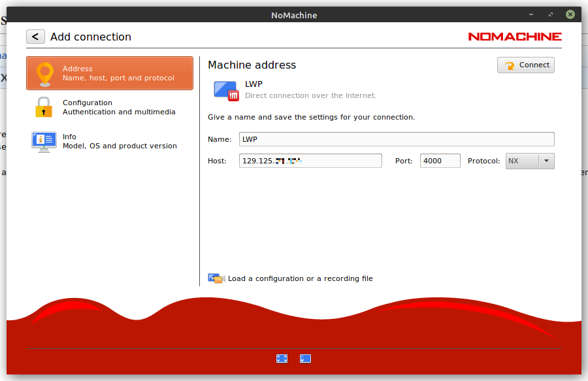588x381 pixels.
Task: Enter fullscreen using the four-arrows icon
Action: tap(282, 358)
